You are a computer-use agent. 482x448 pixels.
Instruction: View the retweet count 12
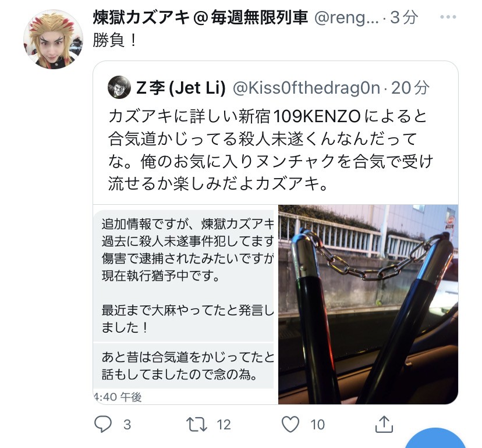click(224, 425)
